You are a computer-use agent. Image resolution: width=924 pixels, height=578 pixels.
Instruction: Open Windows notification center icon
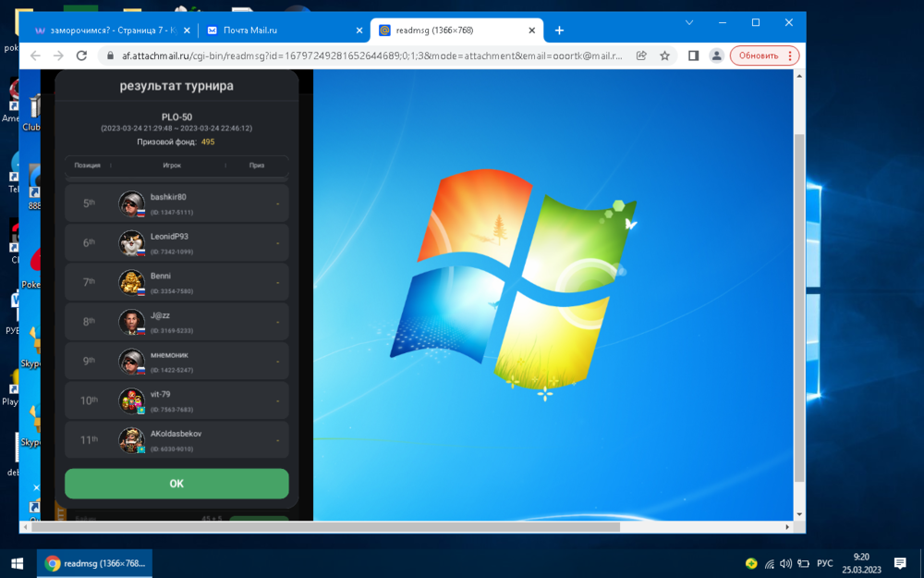(x=900, y=563)
